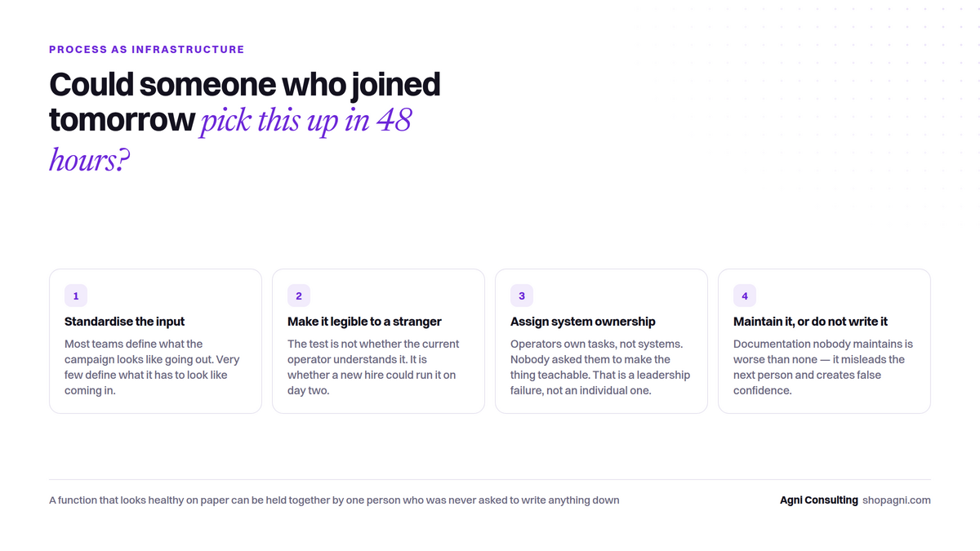Click the purple italic 'hours?' text
The height and width of the screenshot is (551, 980).
[x=90, y=159]
